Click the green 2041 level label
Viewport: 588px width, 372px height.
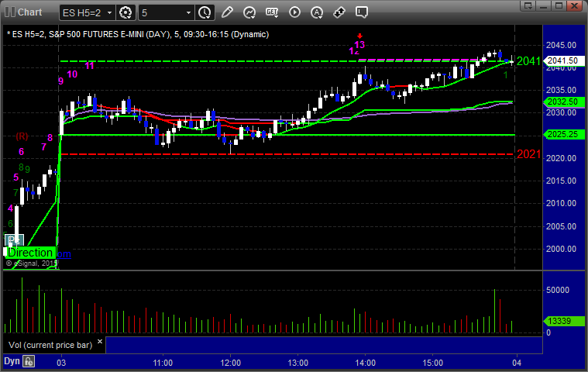[529, 61]
